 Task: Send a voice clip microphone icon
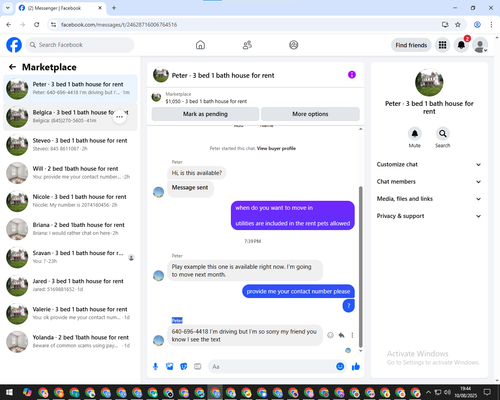155,367
